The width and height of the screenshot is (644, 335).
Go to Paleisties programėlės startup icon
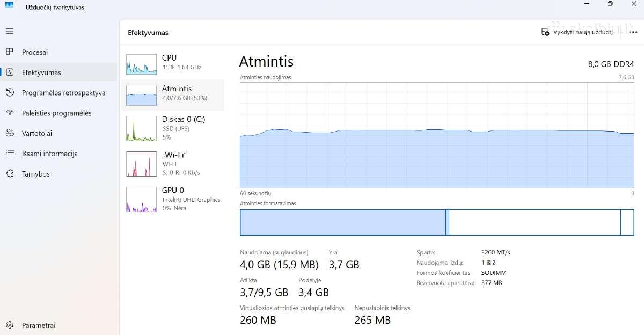coord(10,113)
